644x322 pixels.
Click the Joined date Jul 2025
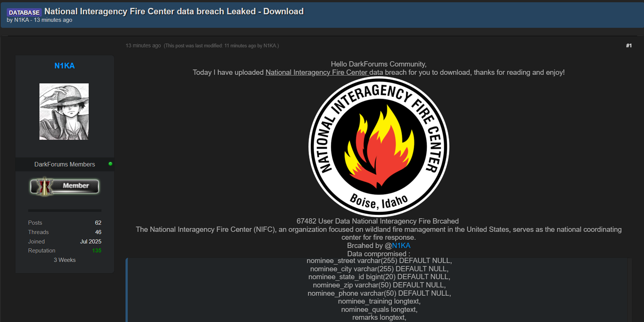[91, 242]
